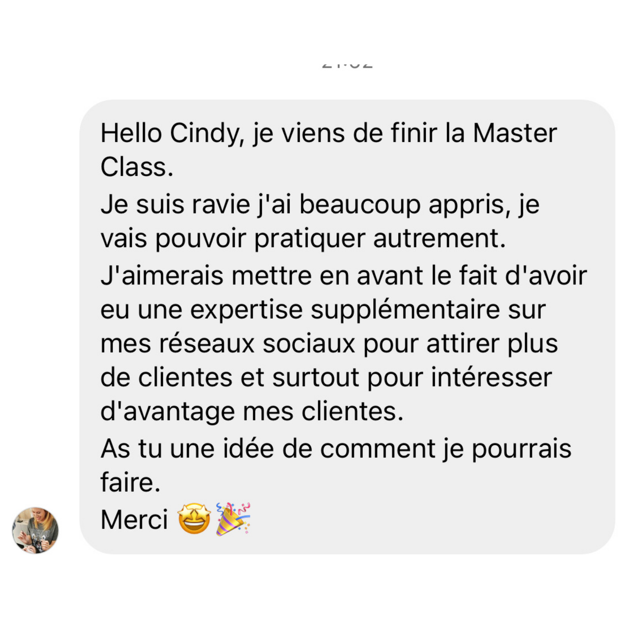Open the sender's profile picture avatar
The width and height of the screenshot is (644, 644).
click(35, 530)
